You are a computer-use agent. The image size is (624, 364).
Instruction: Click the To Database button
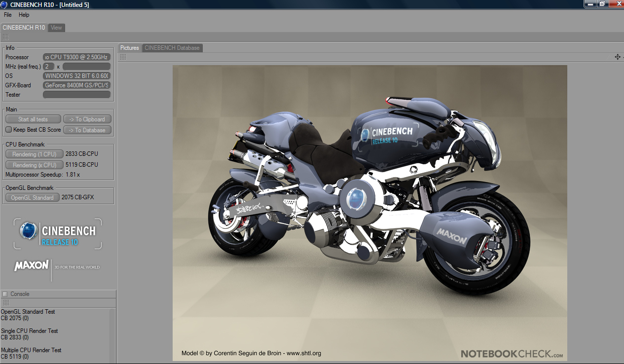pos(87,130)
